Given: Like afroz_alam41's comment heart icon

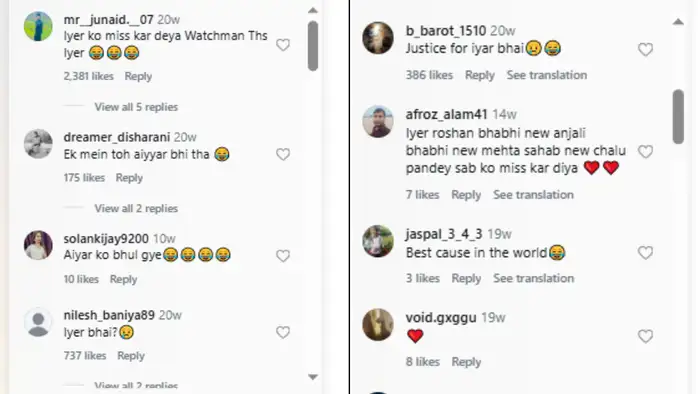Looking at the screenshot, I should (645, 152).
